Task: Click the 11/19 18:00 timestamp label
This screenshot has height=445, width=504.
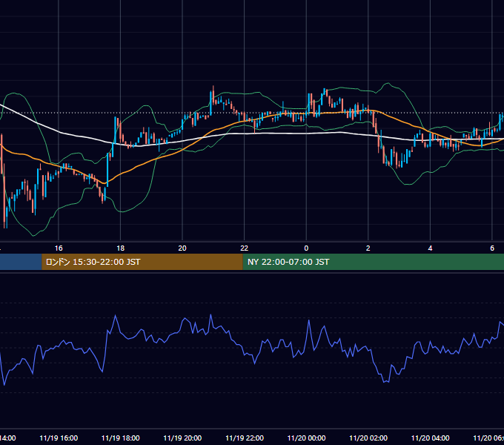Action: click(121, 438)
